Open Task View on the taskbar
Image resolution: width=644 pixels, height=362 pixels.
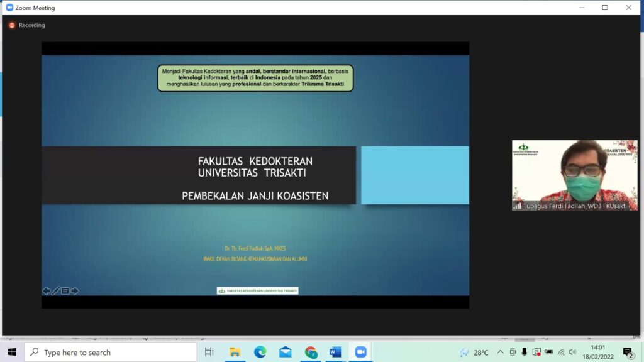[x=209, y=352]
